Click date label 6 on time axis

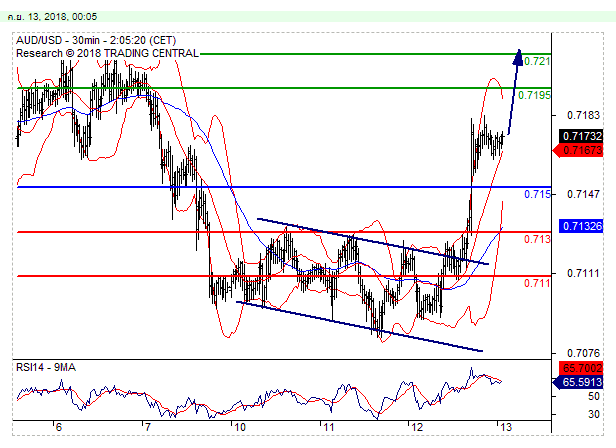pyautogui.click(x=59, y=427)
